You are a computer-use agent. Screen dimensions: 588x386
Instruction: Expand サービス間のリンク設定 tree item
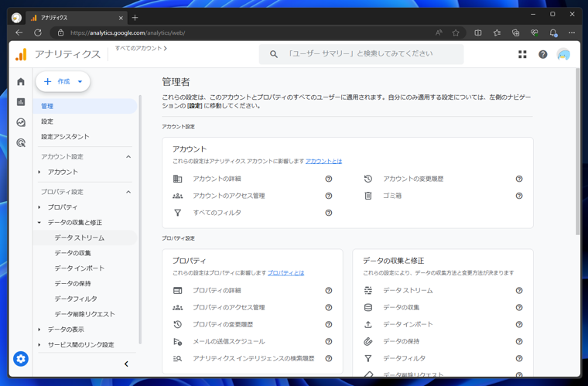pos(39,345)
